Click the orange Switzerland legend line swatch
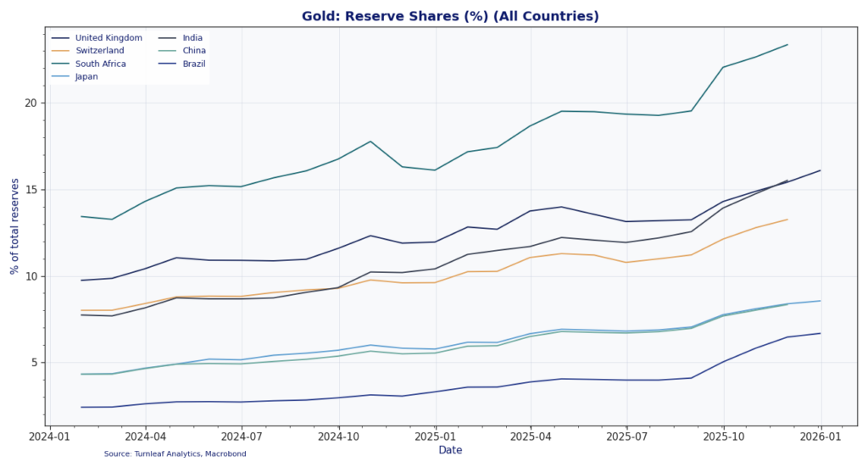Screen dimensions: 868x467 point(60,51)
